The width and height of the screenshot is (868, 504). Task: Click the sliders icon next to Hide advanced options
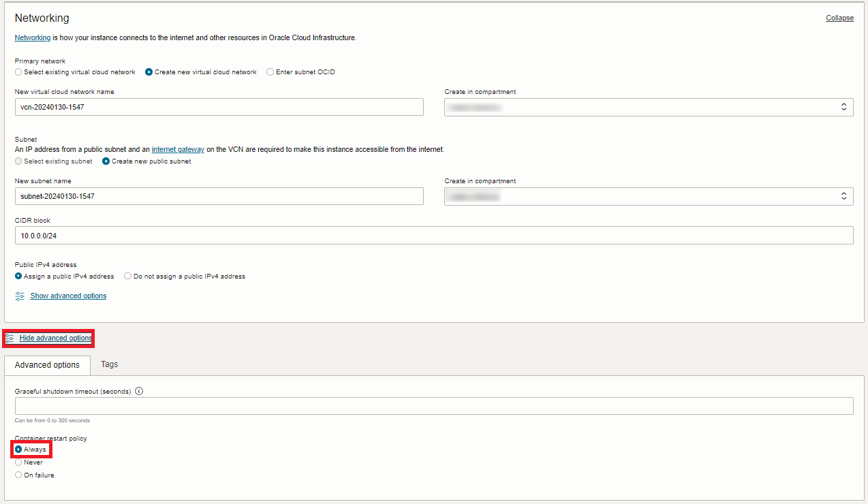[x=10, y=338]
